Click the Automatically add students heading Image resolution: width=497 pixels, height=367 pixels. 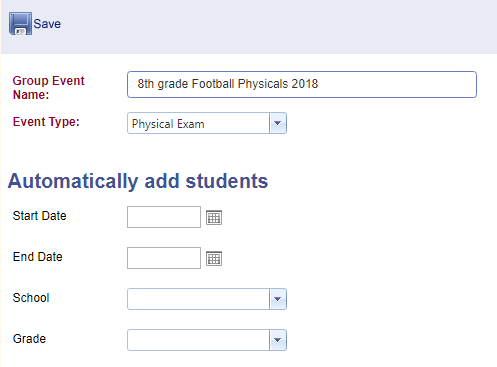(x=138, y=181)
